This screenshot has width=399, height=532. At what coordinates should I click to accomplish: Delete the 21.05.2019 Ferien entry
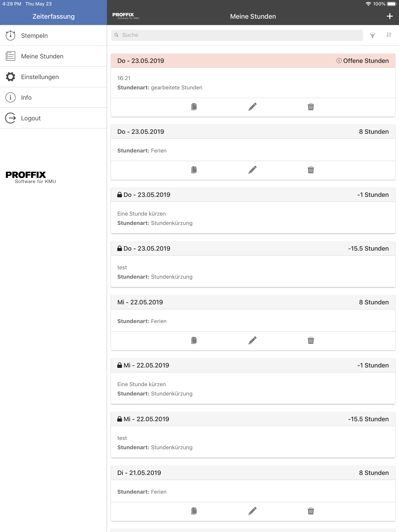pyautogui.click(x=311, y=511)
